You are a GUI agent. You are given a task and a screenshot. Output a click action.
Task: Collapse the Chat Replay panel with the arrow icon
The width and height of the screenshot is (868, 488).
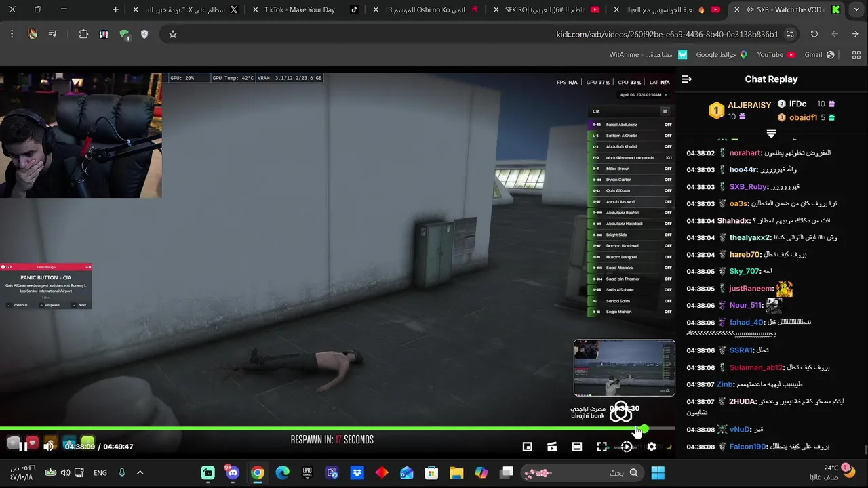(686, 79)
